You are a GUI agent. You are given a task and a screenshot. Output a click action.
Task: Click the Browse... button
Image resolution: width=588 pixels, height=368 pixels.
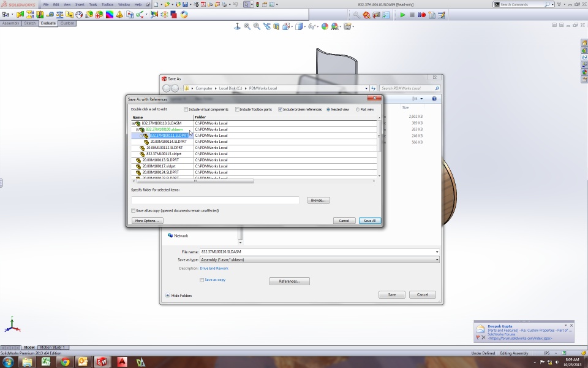[x=318, y=201]
